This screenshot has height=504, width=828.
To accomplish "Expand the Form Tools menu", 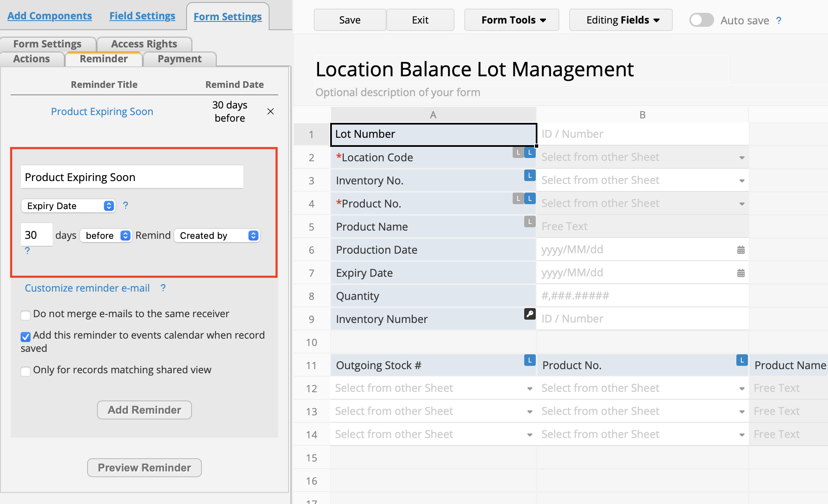I will (x=512, y=20).
